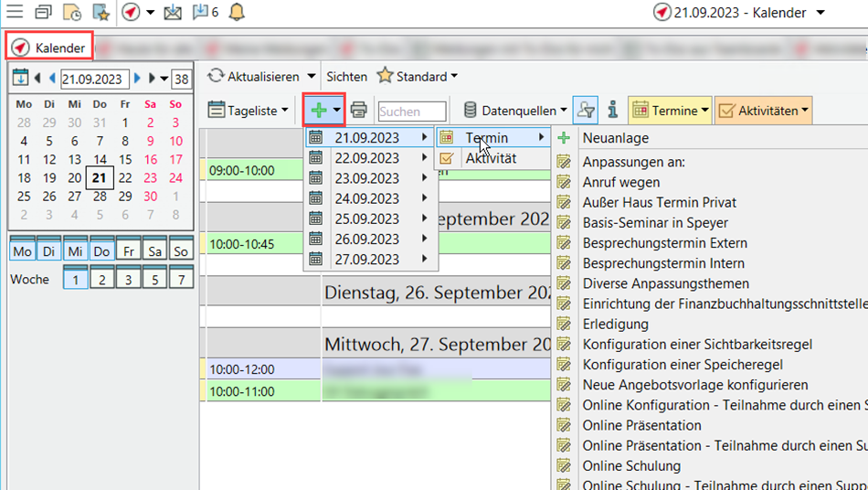Click the notification bell icon
Image resolution: width=868 pixels, height=490 pixels.
pyautogui.click(x=237, y=13)
